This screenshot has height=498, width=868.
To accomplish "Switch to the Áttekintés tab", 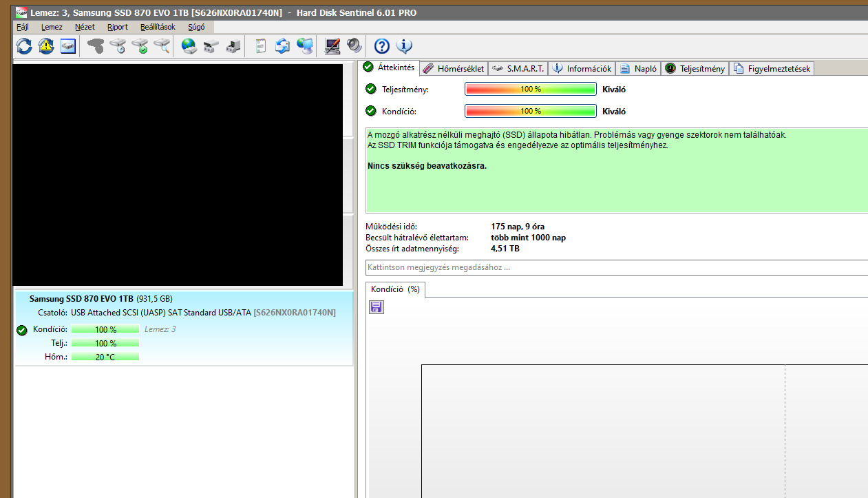I will pyautogui.click(x=389, y=68).
